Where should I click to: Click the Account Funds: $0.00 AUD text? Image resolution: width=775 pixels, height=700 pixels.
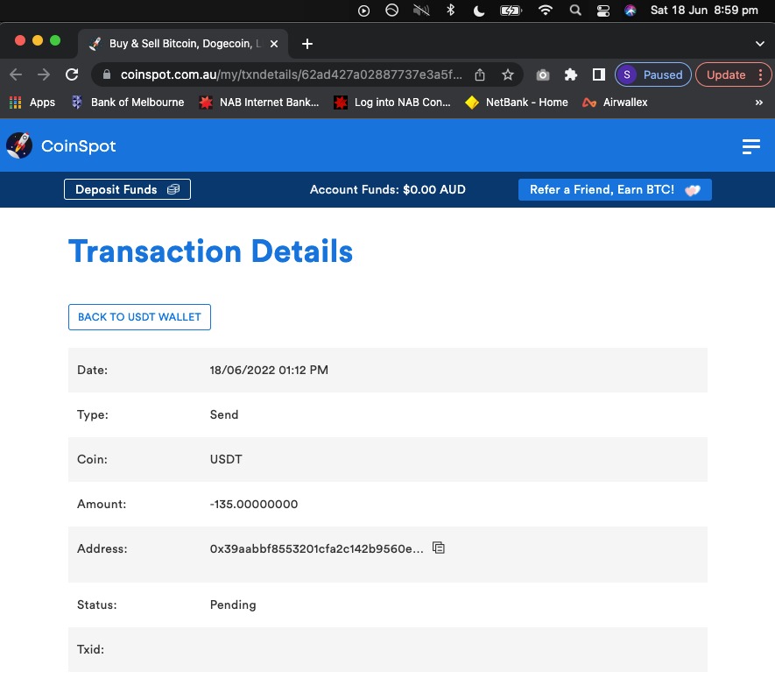click(x=387, y=189)
